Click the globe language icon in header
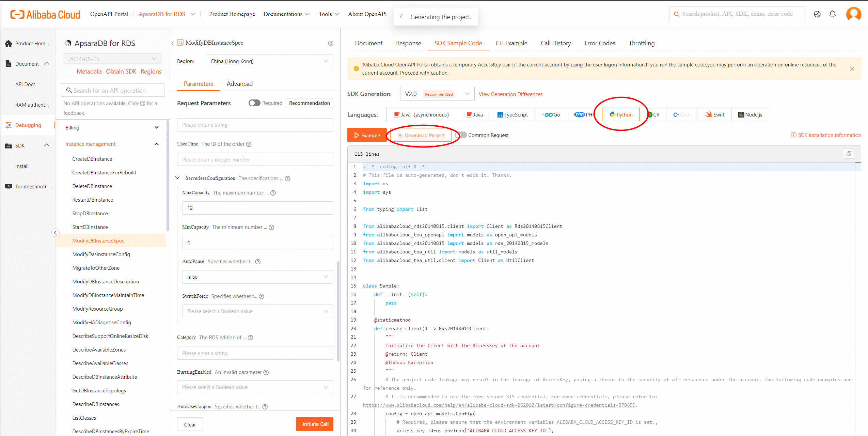 point(817,14)
